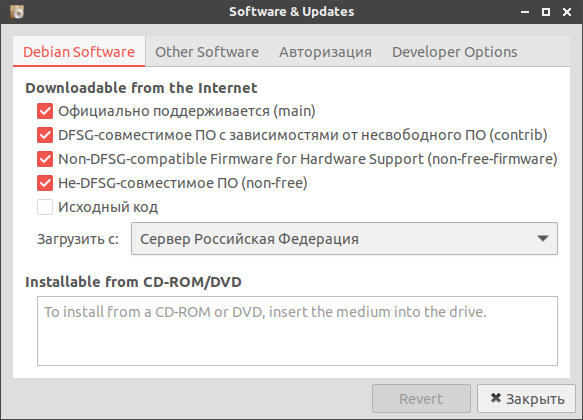Open the Авторизация tab
This screenshot has width=583, height=420.
tap(325, 52)
